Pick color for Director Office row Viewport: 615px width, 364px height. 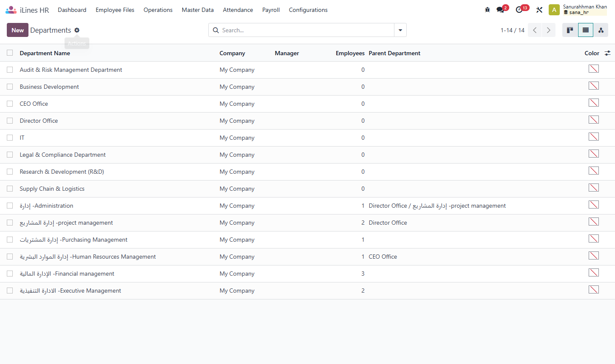click(594, 120)
